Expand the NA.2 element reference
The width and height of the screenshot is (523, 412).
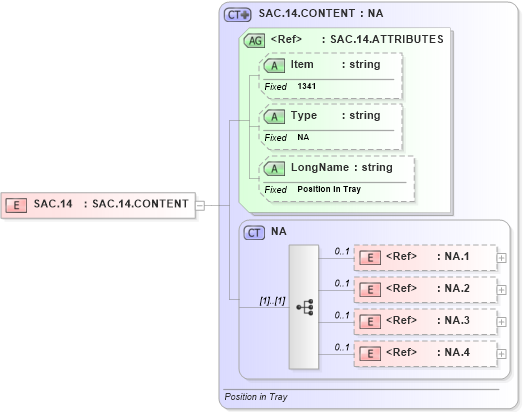501,290
